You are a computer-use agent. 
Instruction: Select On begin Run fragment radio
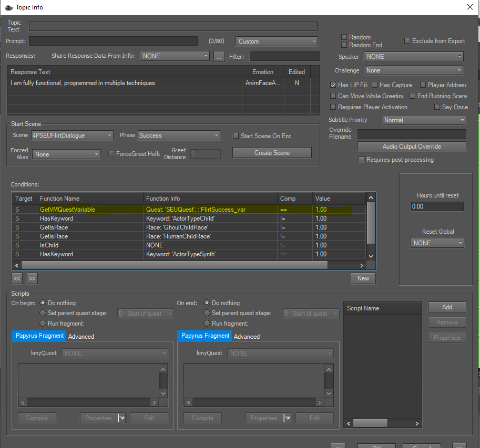[43, 323]
